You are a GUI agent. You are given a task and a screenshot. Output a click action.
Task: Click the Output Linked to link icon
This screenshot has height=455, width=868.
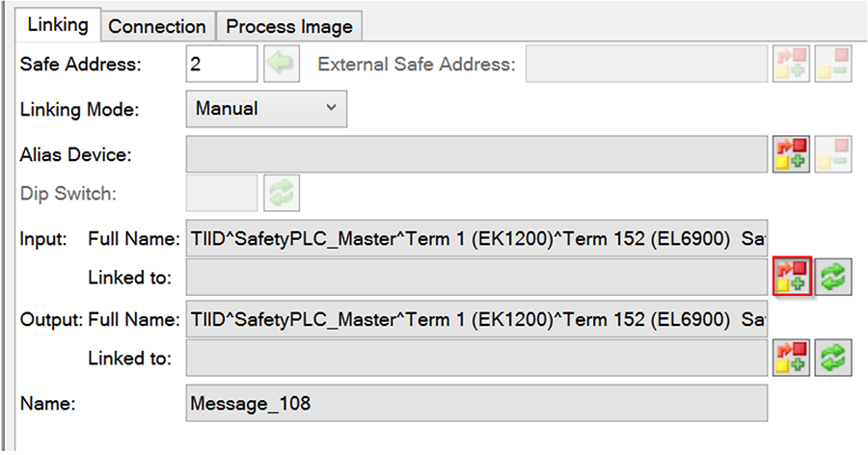791,359
